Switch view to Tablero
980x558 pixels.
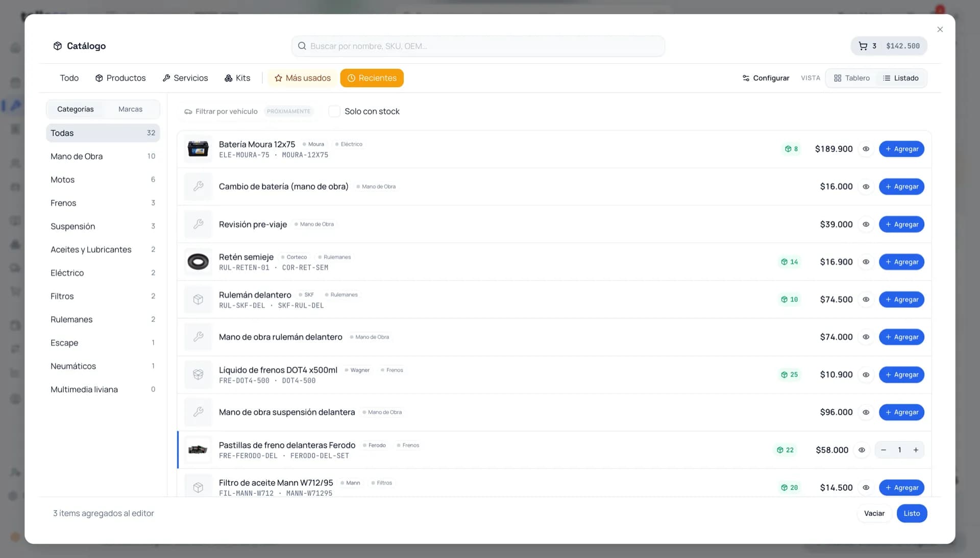coord(852,78)
